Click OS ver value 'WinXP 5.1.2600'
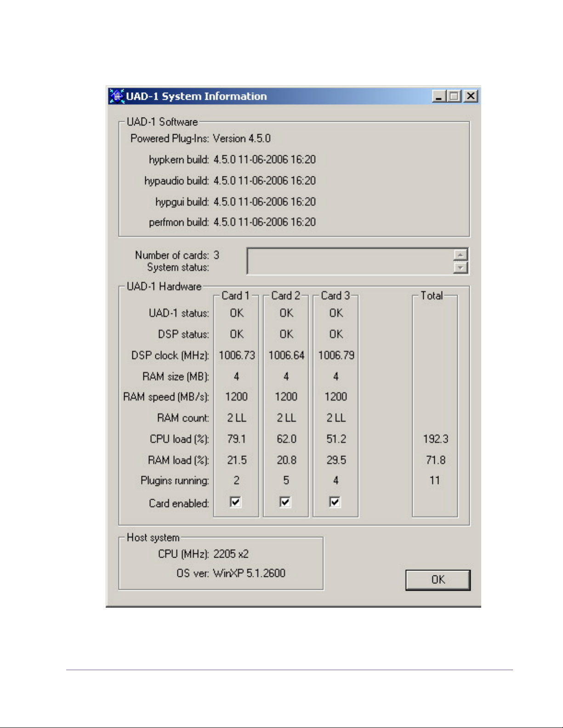 pyautogui.click(x=249, y=573)
